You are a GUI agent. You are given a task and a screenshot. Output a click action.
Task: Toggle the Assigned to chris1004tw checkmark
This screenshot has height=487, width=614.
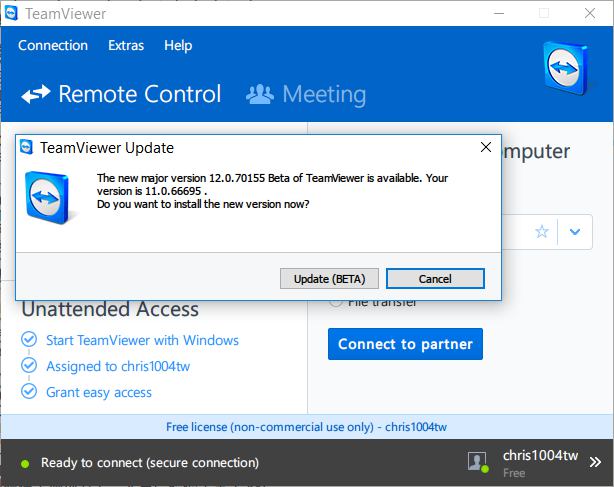(29, 365)
